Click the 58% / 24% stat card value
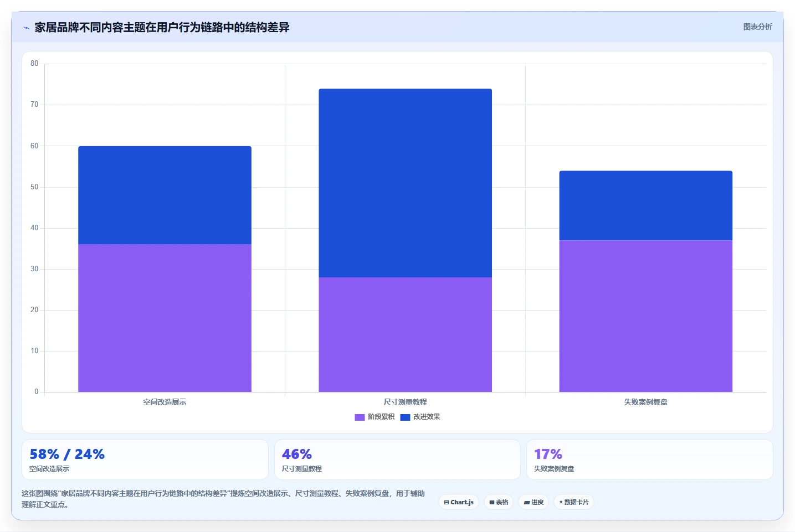 (67, 454)
